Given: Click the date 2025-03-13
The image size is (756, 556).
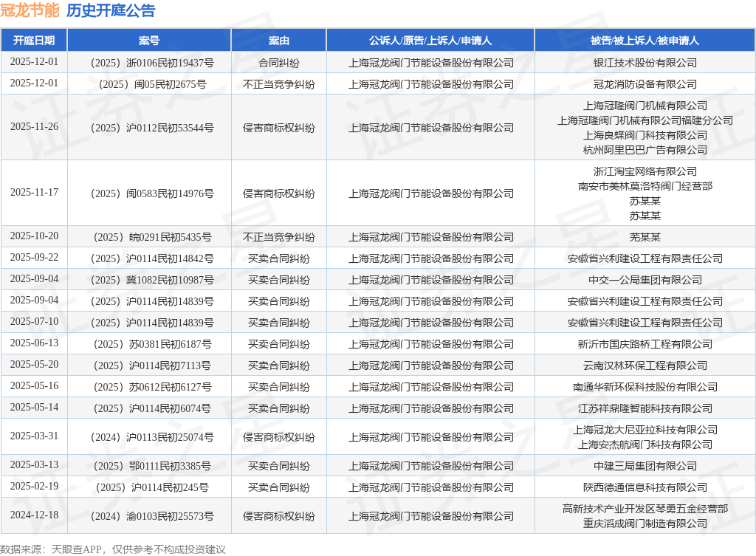Looking at the screenshot, I should click(34, 465).
